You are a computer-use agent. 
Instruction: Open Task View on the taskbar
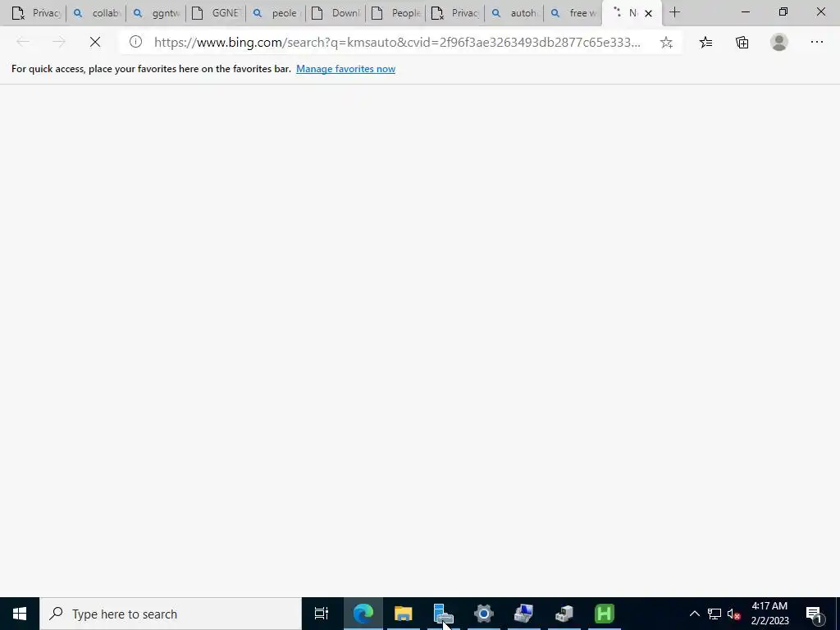pos(322,614)
